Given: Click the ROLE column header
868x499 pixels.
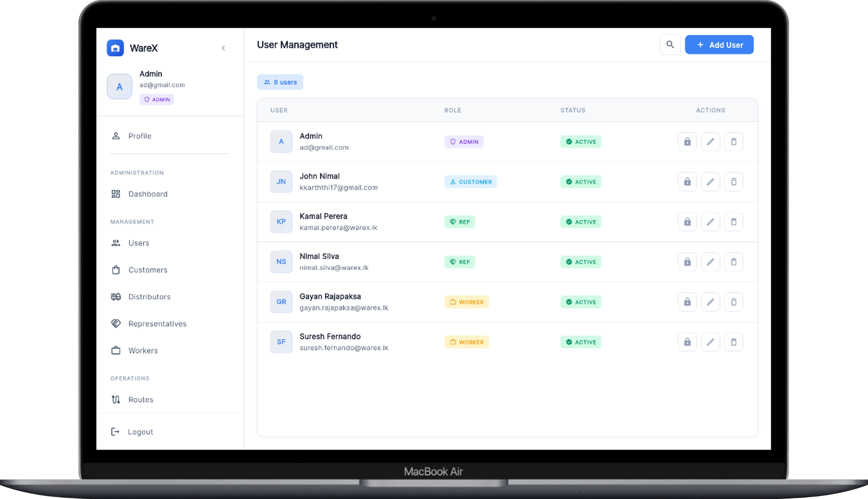Looking at the screenshot, I should point(453,110).
